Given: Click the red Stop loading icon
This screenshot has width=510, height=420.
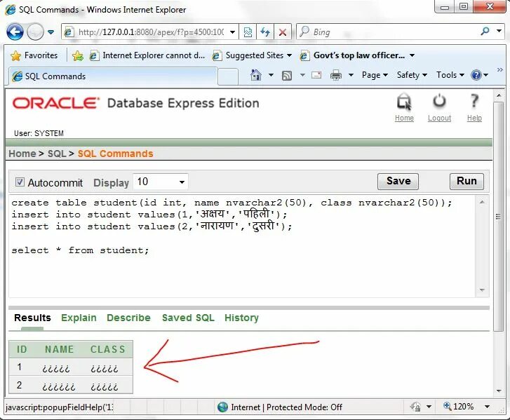Looking at the screenshot, I should pyautogui.click(x=283, y=32).
